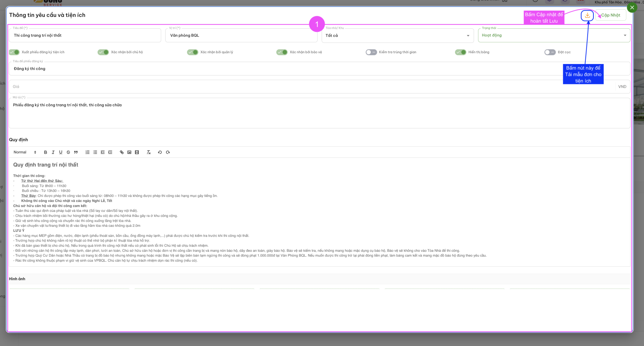Clear text formatting with Tx icon
Viewport: 644px width, 346px height.
tap(149, 153)
